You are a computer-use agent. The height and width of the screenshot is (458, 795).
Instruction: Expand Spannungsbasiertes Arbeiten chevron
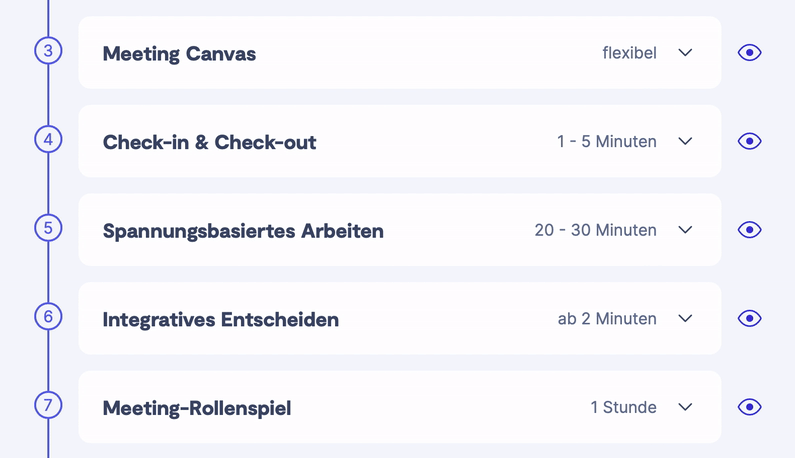tap(685, 230)
